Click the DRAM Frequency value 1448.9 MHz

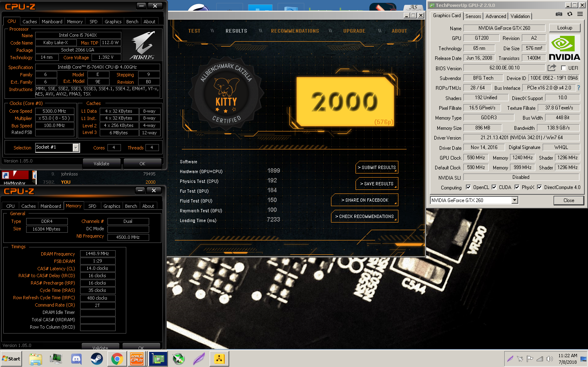[97, 254]
